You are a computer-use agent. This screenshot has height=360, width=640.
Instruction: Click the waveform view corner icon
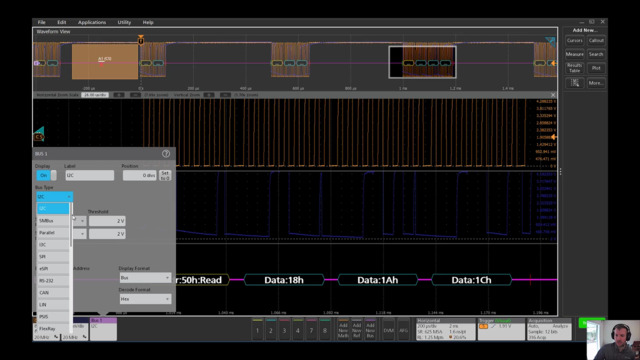pos(550,41)
